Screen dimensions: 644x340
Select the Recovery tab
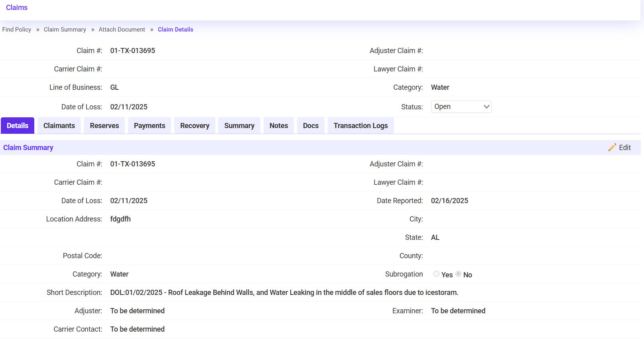click(195, 126)
